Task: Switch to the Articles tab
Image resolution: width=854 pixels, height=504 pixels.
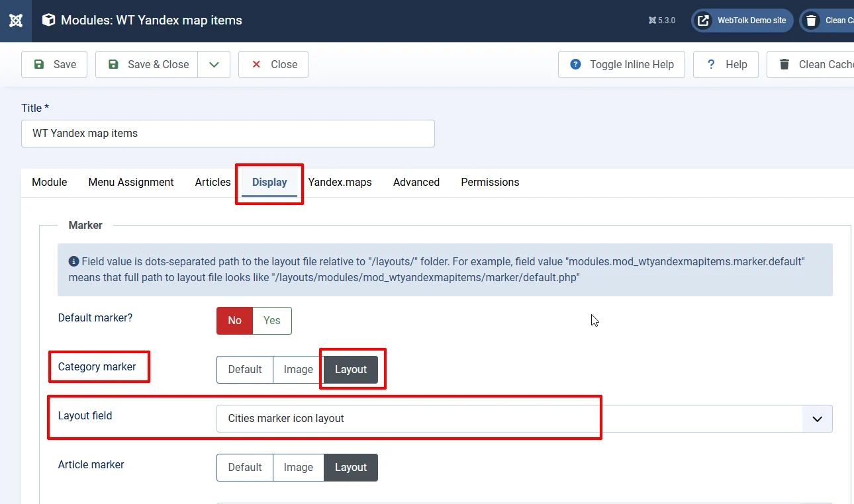Action: (x=213, y=182)
